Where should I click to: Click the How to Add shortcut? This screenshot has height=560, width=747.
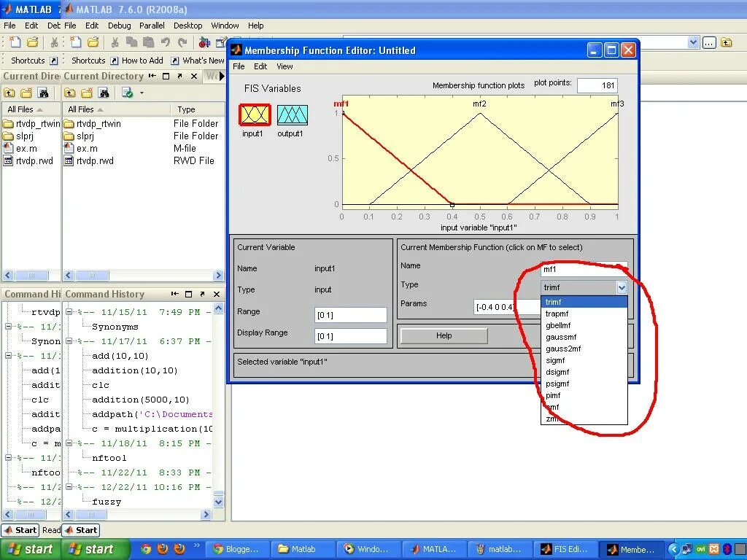tap(137, 61)
